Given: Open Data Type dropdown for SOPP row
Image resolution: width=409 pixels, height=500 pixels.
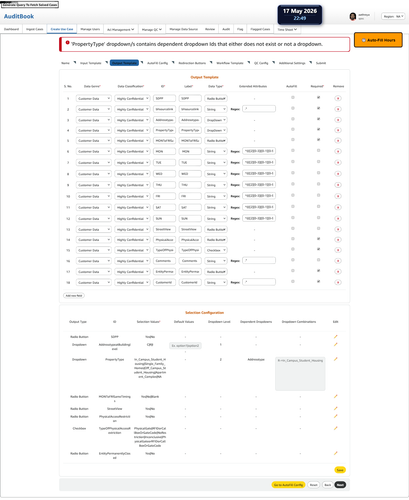Looking at the screenshot, I should pos(216,99).
